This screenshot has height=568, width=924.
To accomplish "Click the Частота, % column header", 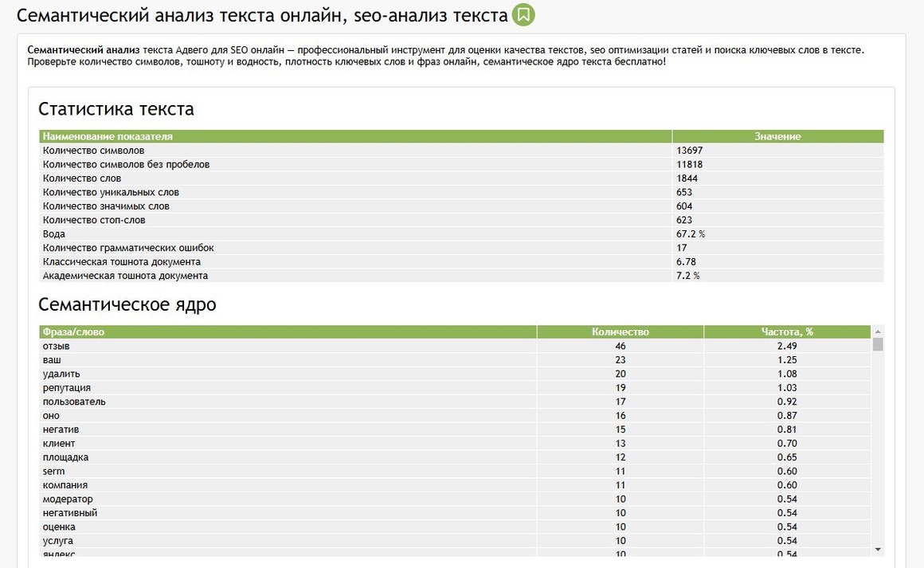I will [x=787, y=331].
